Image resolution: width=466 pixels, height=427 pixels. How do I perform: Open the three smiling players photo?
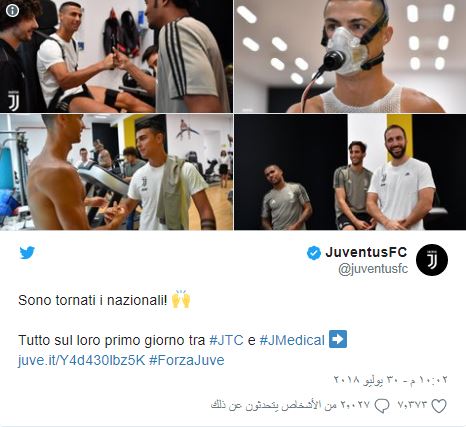click(x=350, y=172)
